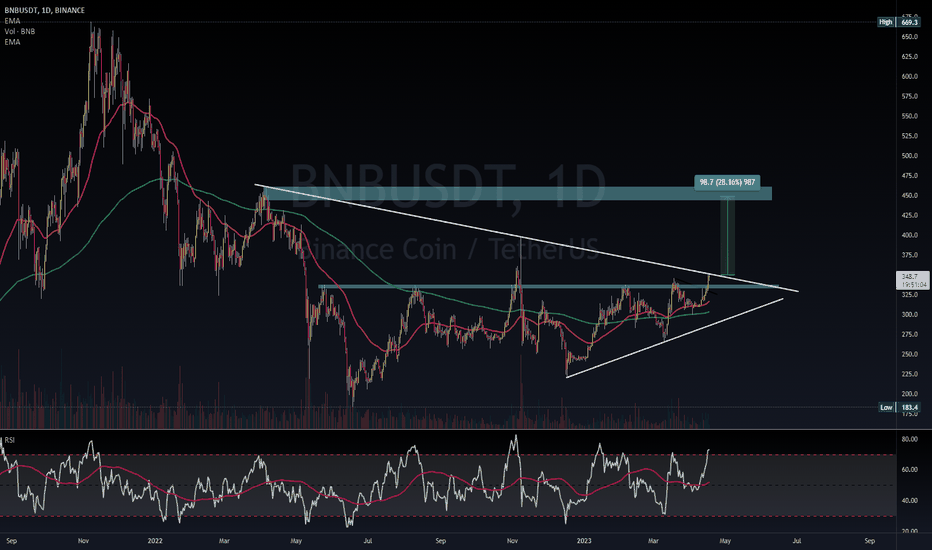Screen dimensions: 932x550
Task: Click the 225.0 price axis label
Action: click(909, 374)
